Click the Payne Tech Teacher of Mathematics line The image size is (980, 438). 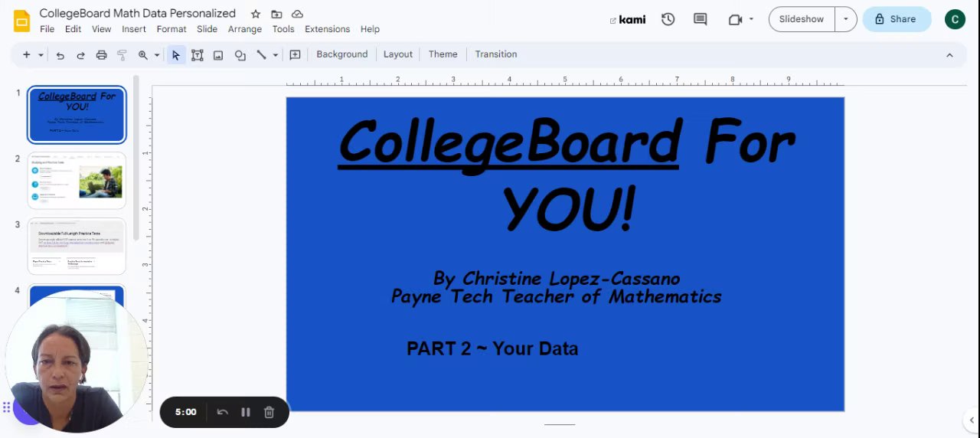coord(557,297)
